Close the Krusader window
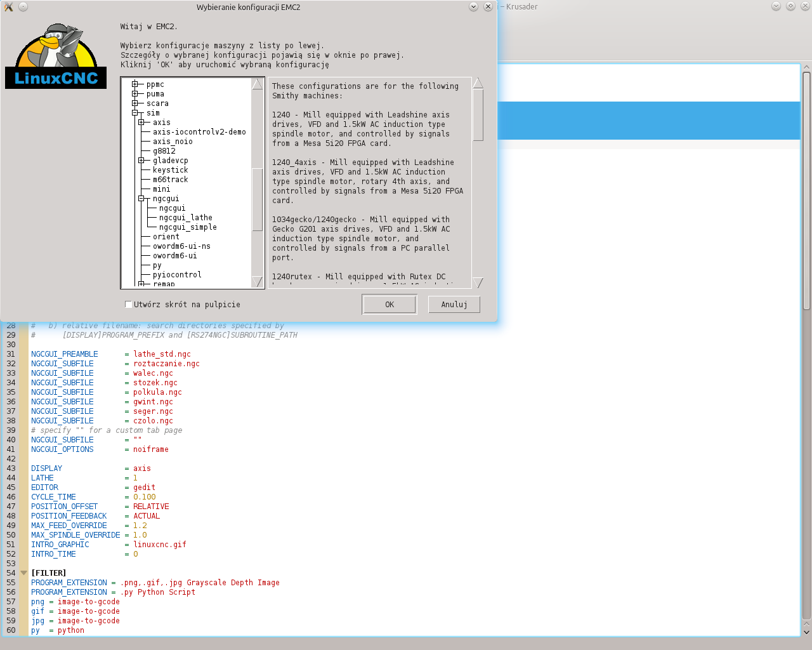 click(x=805, y=6)
